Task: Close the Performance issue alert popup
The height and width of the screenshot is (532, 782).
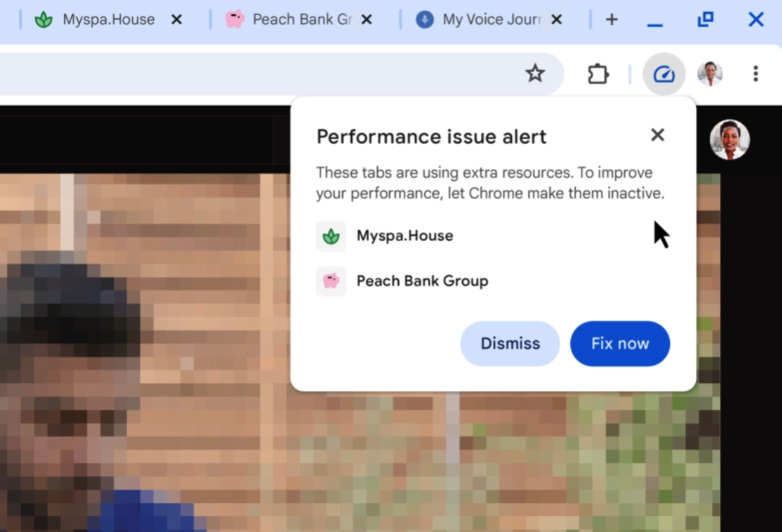Action: 657,135
